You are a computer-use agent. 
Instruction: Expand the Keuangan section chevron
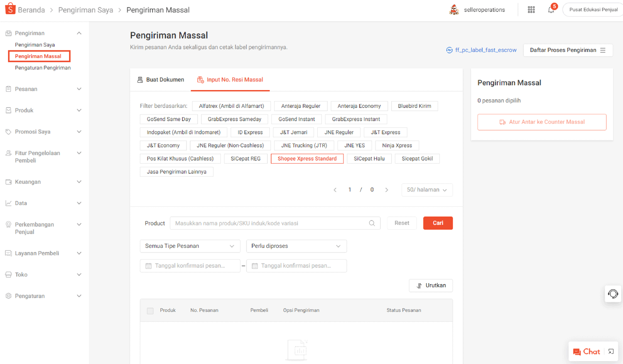coord(79,182)
